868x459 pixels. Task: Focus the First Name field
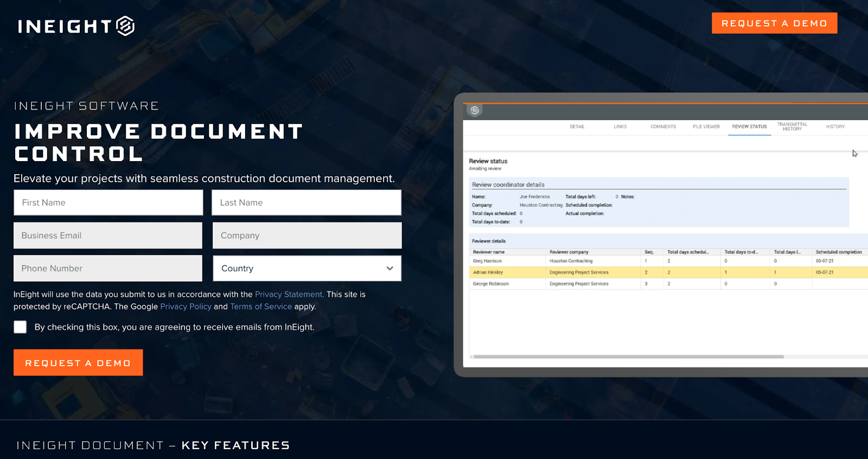coord(108,202)
